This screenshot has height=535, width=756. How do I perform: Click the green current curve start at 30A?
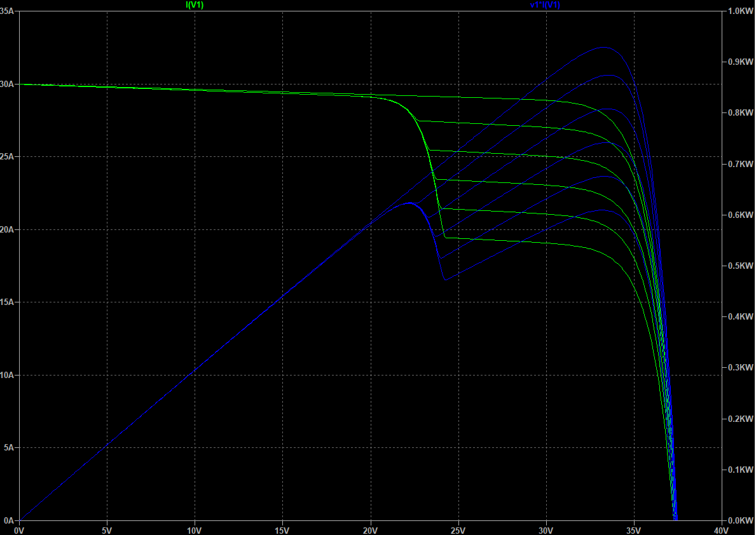(20, 84)
